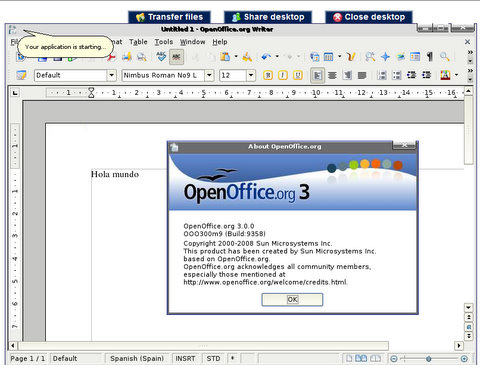Open Styles and Formatting icon
480x365 pixels.
[21, 75]
